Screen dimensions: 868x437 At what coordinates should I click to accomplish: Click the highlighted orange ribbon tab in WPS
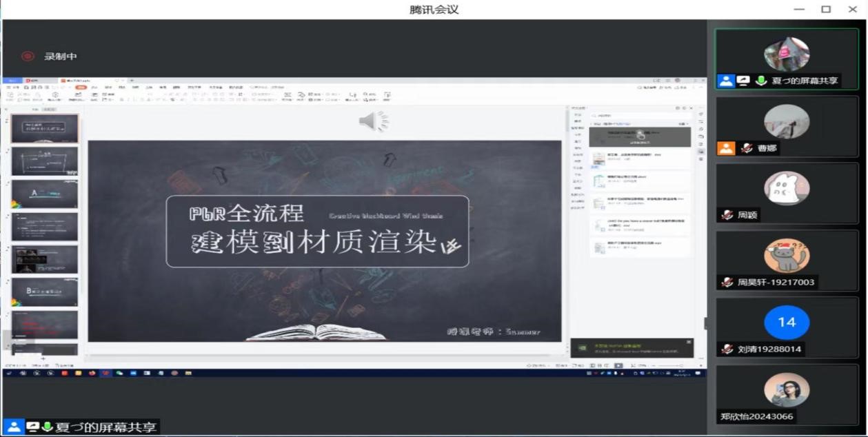coord(81,88)
